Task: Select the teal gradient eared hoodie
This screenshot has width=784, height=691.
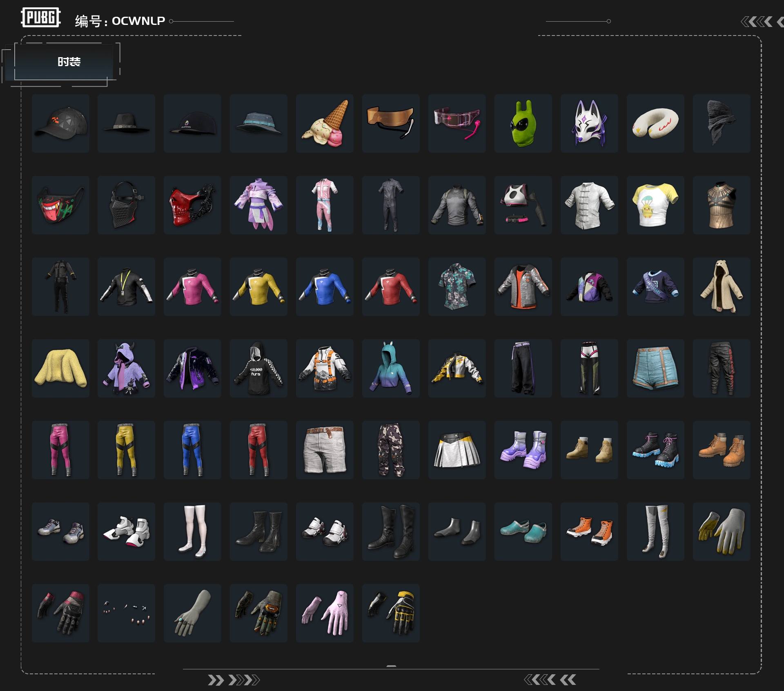Action: tap(391, 368)
